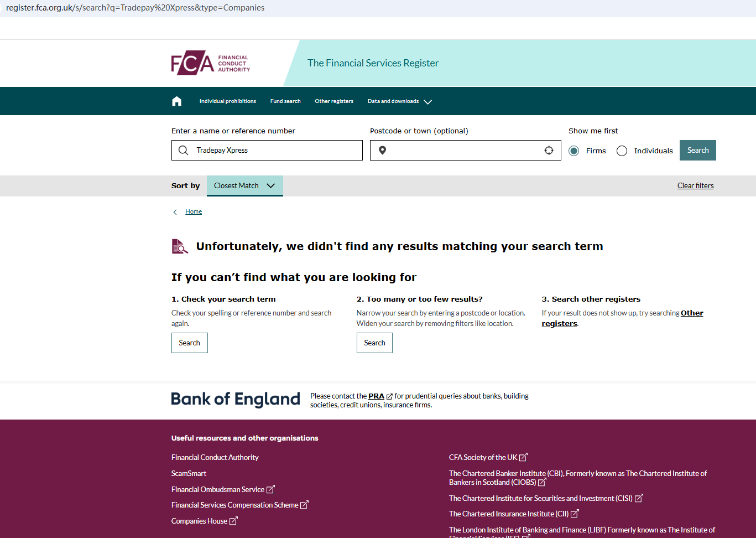756x538 pixels.
Task: Click the Bank of England logo
Action: (x=236, y=399)
